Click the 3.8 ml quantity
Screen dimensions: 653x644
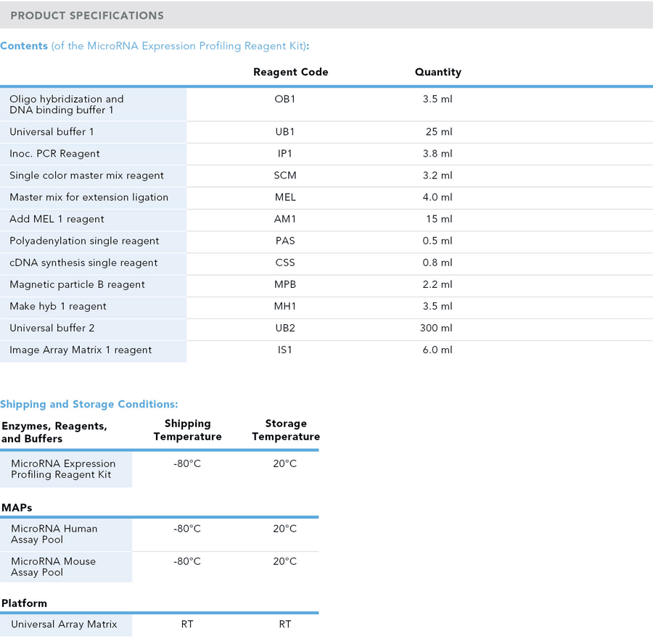438,154
